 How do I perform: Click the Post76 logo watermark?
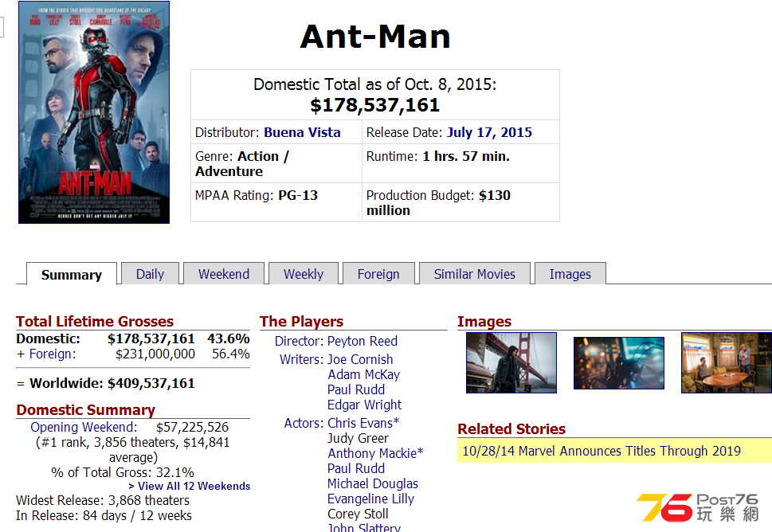click(698, 507)
